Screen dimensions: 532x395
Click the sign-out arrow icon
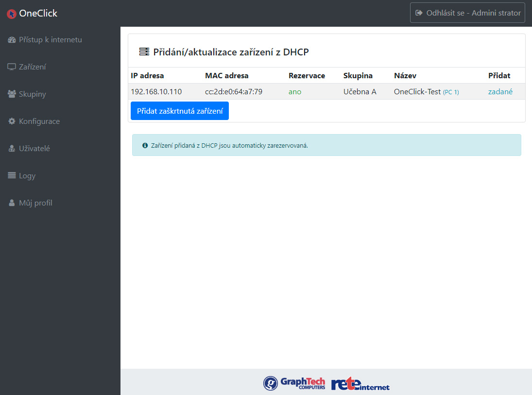click(x=419, y=13)
